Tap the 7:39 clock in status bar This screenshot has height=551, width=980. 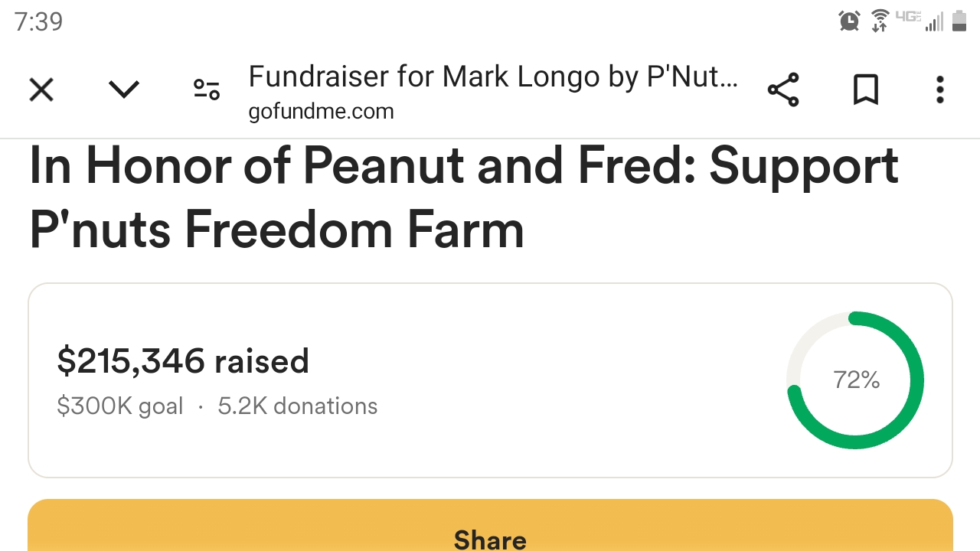coord(38,21)
